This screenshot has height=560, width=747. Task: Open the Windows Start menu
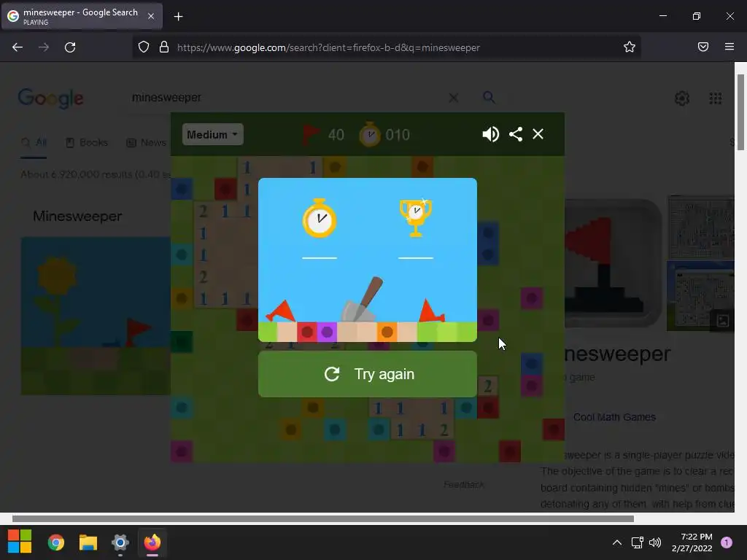click(20, 542)
